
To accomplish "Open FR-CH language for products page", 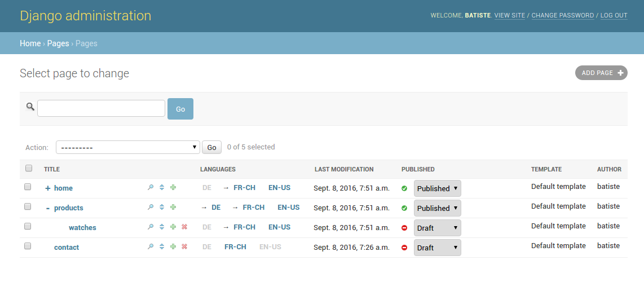I will click(x=253, y=208).
